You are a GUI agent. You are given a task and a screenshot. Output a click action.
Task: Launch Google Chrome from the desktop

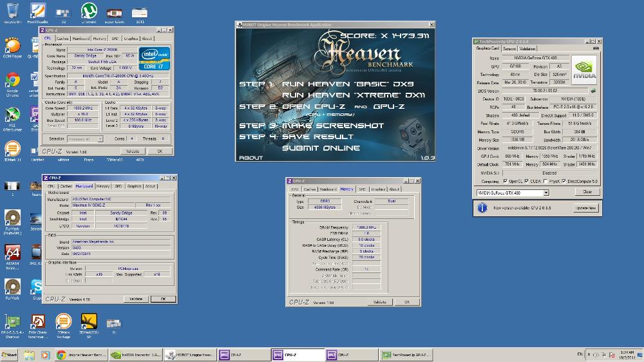coord(12,84)
